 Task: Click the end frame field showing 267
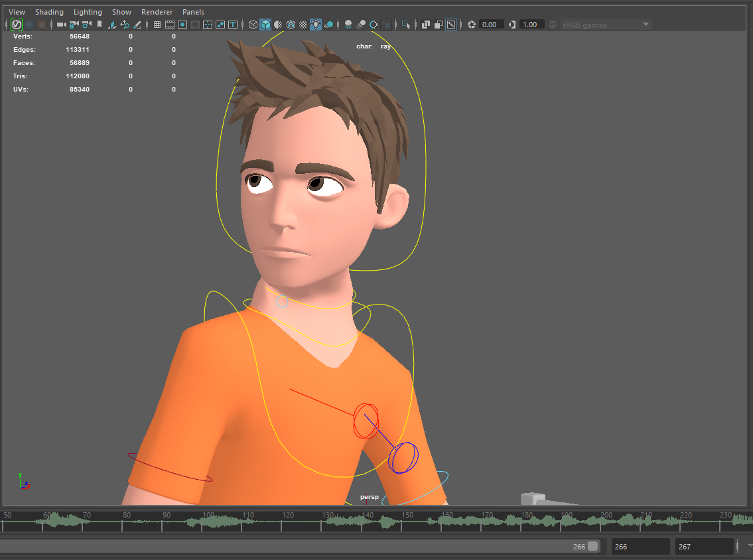click(703, 546)
